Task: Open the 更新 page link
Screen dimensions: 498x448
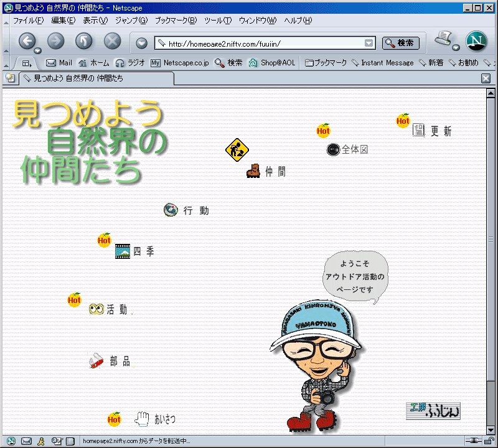Action: [x=432, y=130]
